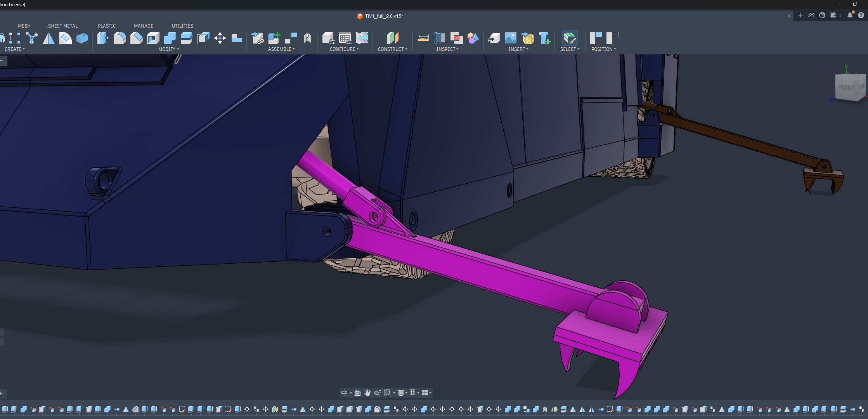Open the Press Pull tool
Image resolution: width=868 pixels, height=419 pixels.
[103, 38]
